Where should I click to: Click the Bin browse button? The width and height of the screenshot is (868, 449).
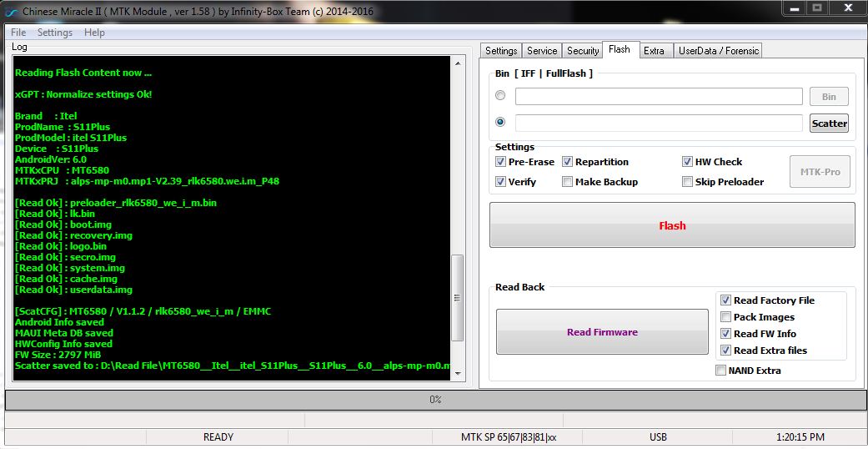coord(829,97)
